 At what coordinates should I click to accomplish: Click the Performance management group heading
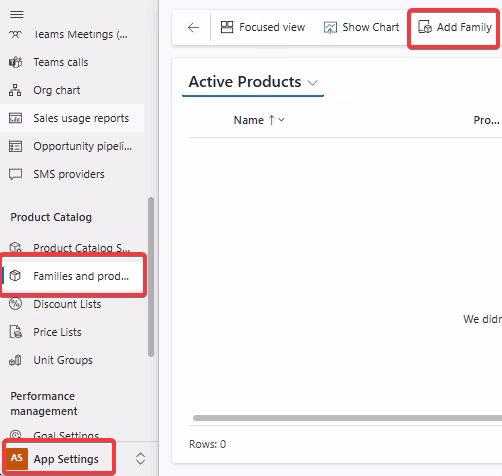click(44, 404)
